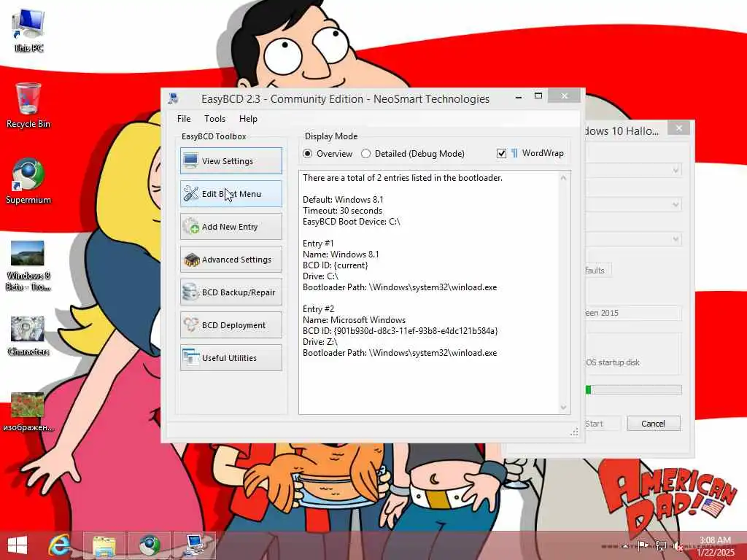Open Advanced Settings panel
The height and width of the screenshot is (560, 747).
click(x=231, y=260)
